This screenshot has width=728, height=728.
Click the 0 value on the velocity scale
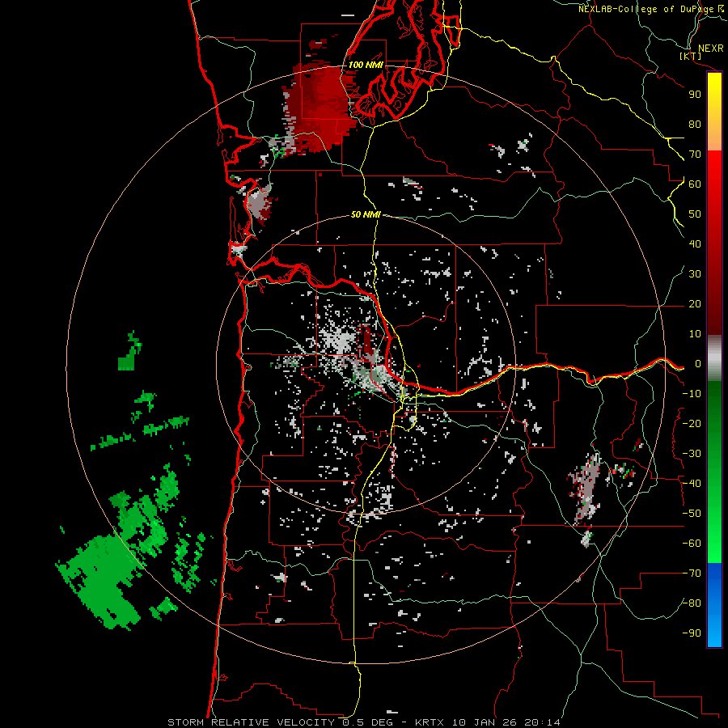click(x=698, y=364)
